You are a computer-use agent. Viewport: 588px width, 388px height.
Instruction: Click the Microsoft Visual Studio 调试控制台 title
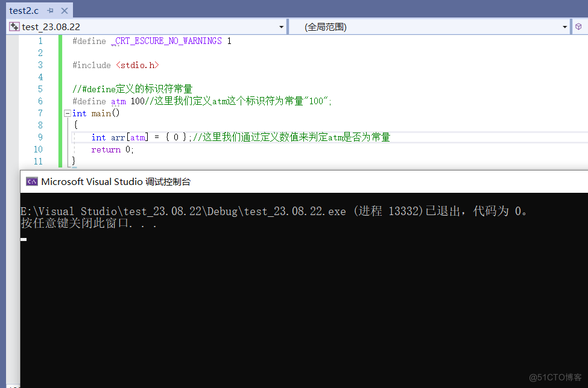[x=116, y=181]
